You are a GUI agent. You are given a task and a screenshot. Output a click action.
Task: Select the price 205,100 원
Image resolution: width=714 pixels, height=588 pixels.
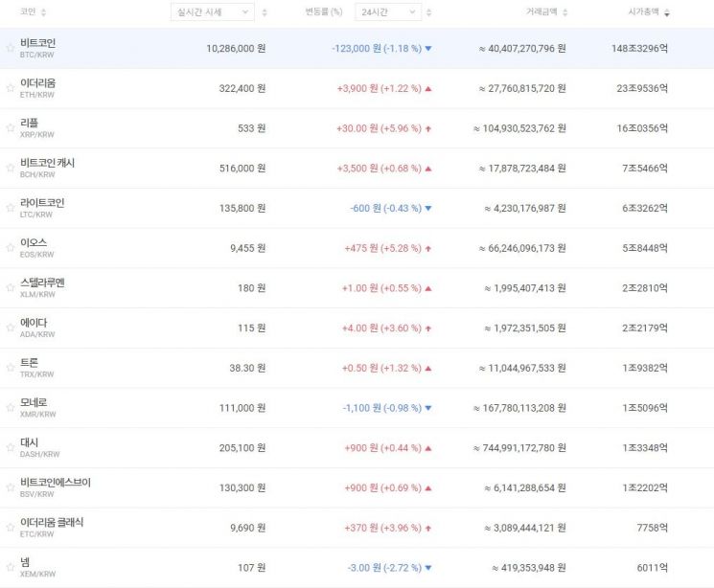(242, 448)
